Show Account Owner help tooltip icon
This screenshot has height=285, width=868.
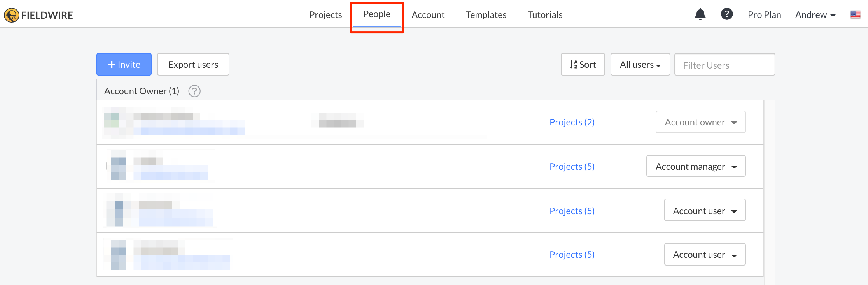[x=194, y=91]
